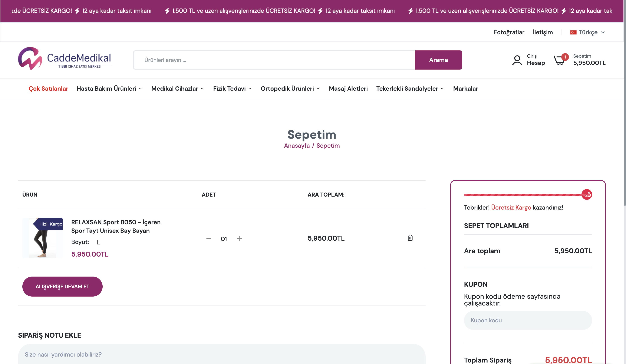Image resolution: width=626 pixels, height=364 pixels.
Task: Click the ARA TOPLAM column header
Action: (x=326, y=194)
